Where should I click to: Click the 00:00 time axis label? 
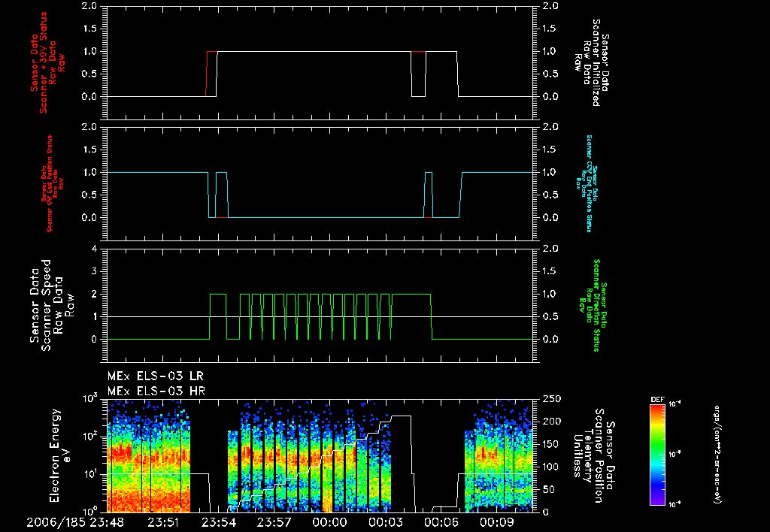click(x=329, y=522)
